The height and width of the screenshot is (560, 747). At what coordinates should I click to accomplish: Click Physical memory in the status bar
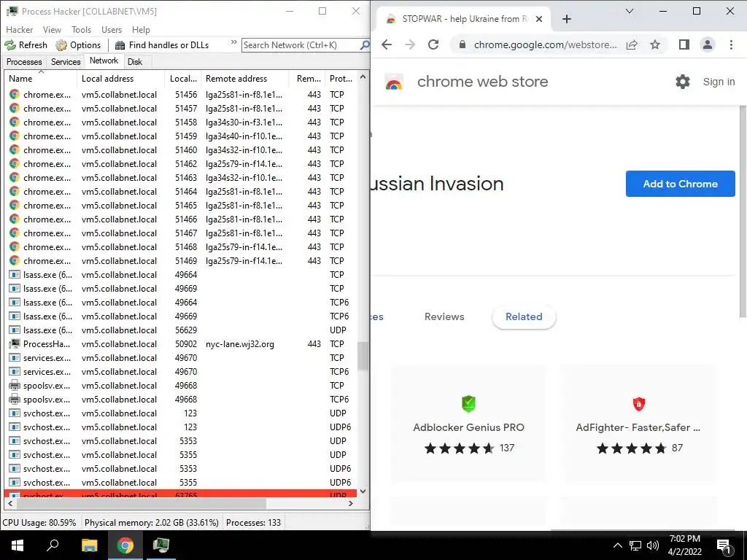[x=152, y=522]
